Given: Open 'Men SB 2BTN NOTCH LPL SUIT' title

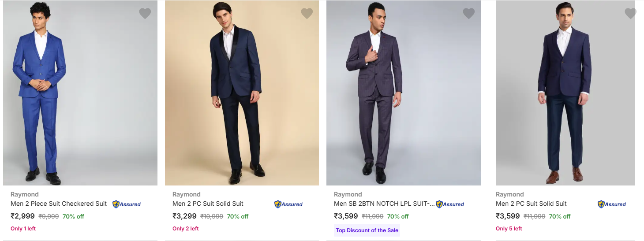Looking at the screenshot, I should (x=384, y=204).
